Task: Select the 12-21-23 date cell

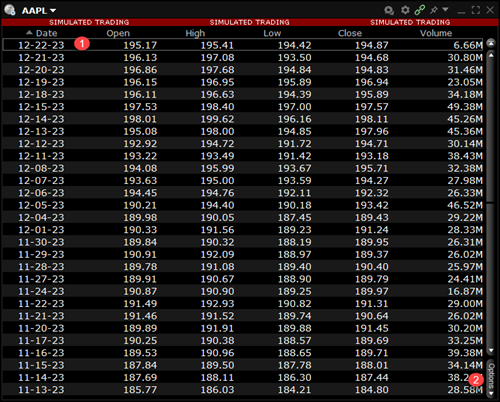Action: 41,58
